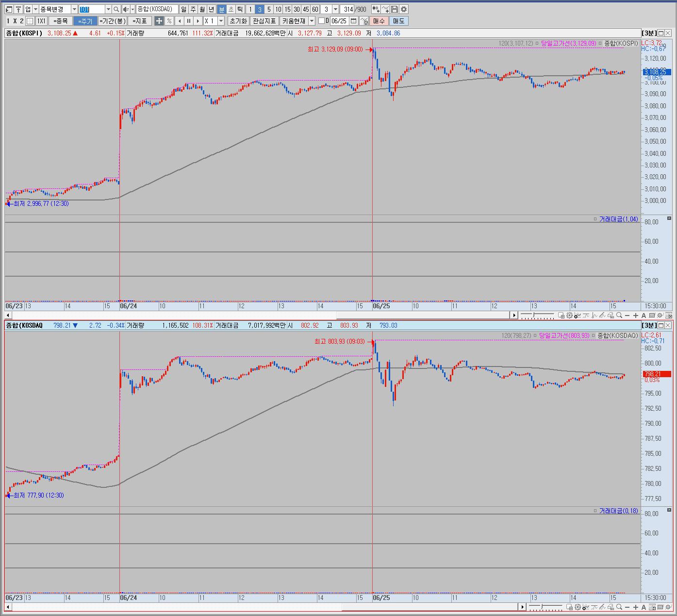Click the save diskette icon

tap(395, 9)
